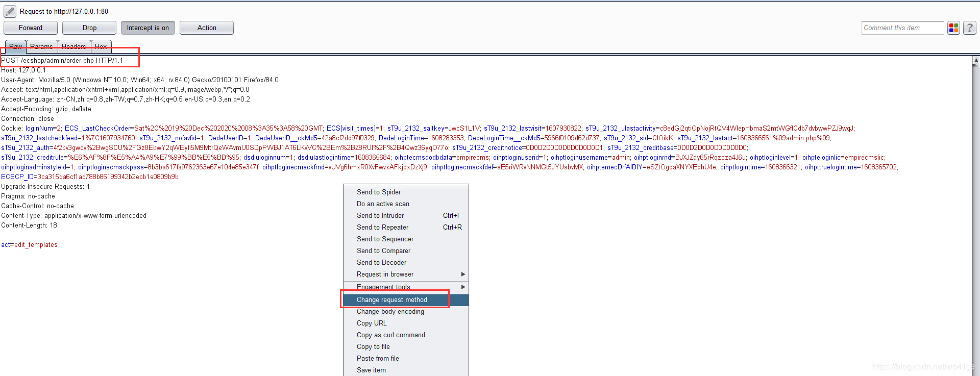
Task: Select Change request method
Action: (406, 299)
